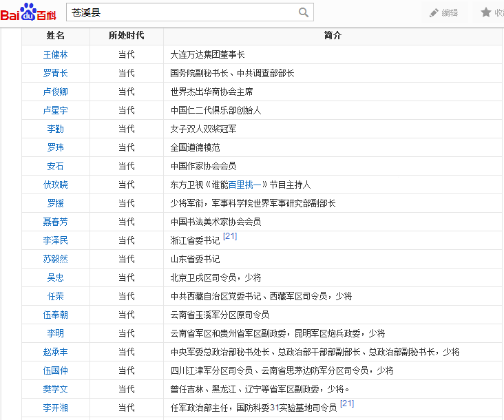Open the 樊学文 name link
Image resolution: width=504 pixels, height=420 pixels.
click(x=56, y=389)
